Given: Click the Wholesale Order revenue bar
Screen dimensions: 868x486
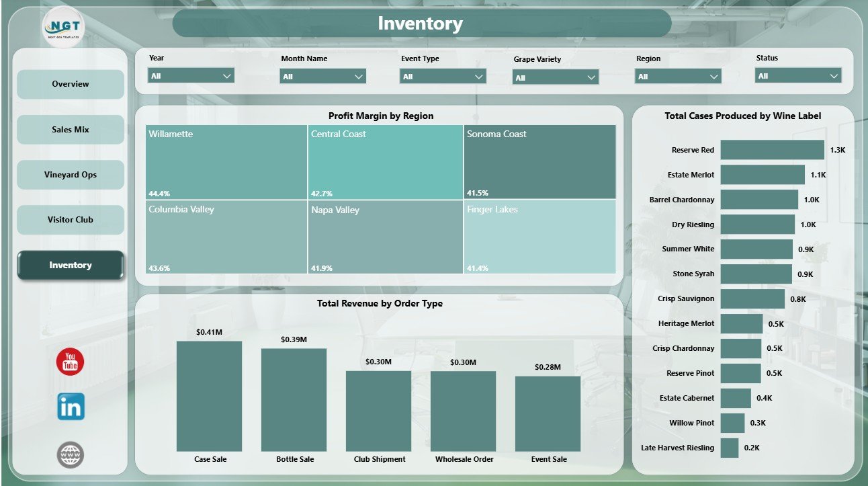Looking at the screenshot, I should click(463, 411).
